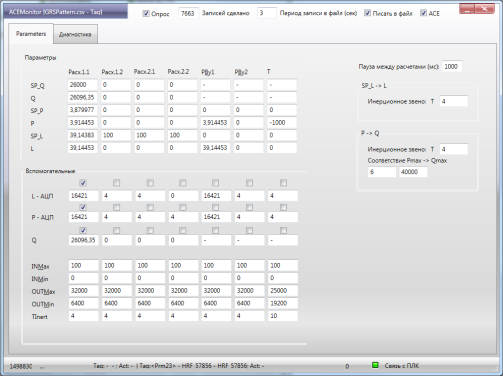
Task: Toggle the Писать в файл checkbox
Action: pyautogui.click(x=367, y=13)
